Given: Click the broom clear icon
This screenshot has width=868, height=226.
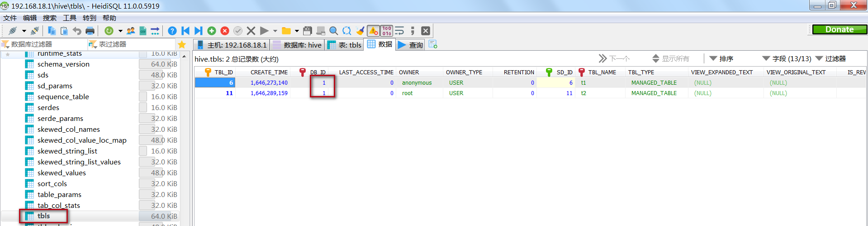Looking at the screenshot, I should pyautogui.click(x=360, y=31).
